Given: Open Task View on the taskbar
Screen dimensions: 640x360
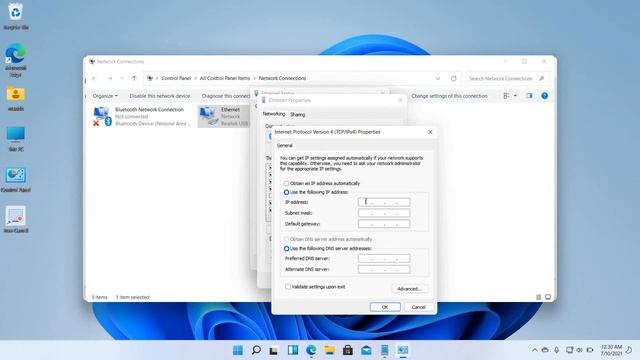Looking at the screenshot, I should pyautogui.click(x=274, y=350).
